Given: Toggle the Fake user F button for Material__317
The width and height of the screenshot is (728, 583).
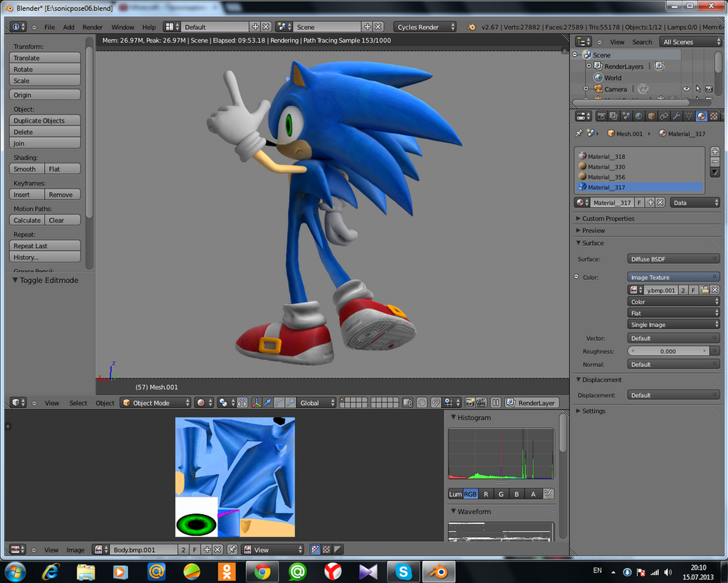Looking at the screenshot, I should point(639,203).
